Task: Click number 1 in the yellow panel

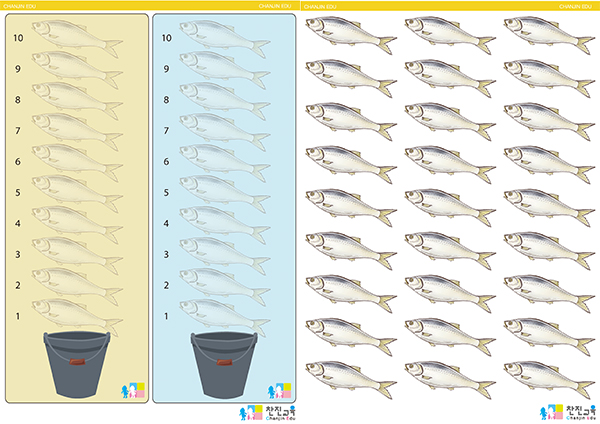Action: [18, 316]
